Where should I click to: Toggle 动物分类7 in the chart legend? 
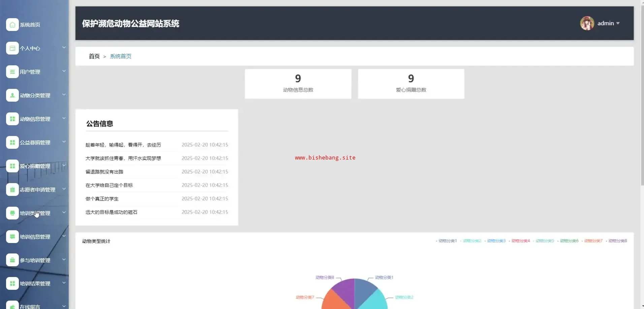pos(592,241)
